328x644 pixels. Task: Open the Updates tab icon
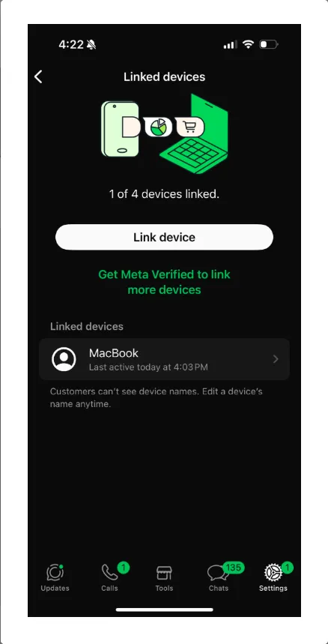click(55, 573)
